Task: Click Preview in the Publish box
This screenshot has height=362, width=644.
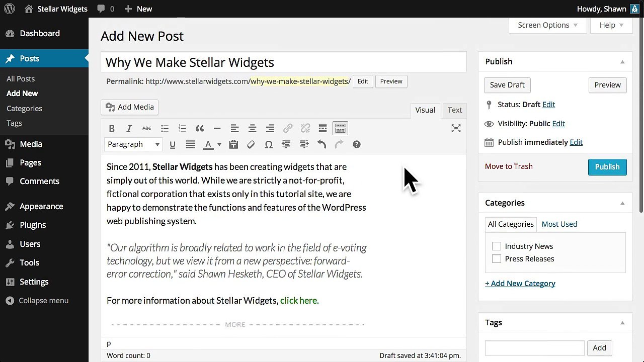Action: click(x=607, y=85)
